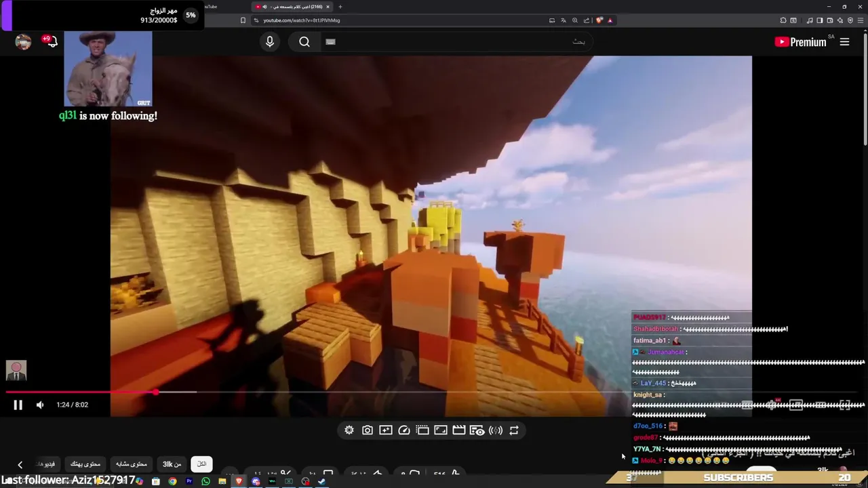Bookmark this page icon in address bar

[243, 20]
